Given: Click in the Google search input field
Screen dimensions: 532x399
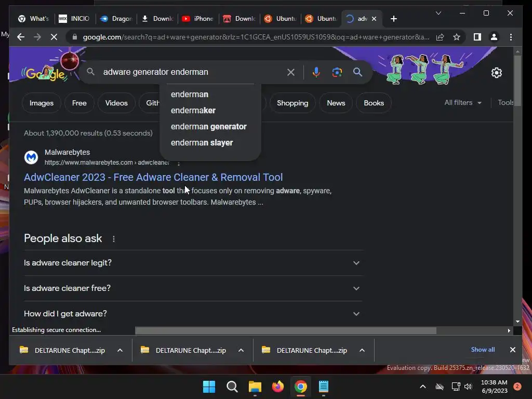Looking at the screenshot, I should point(192,72).
